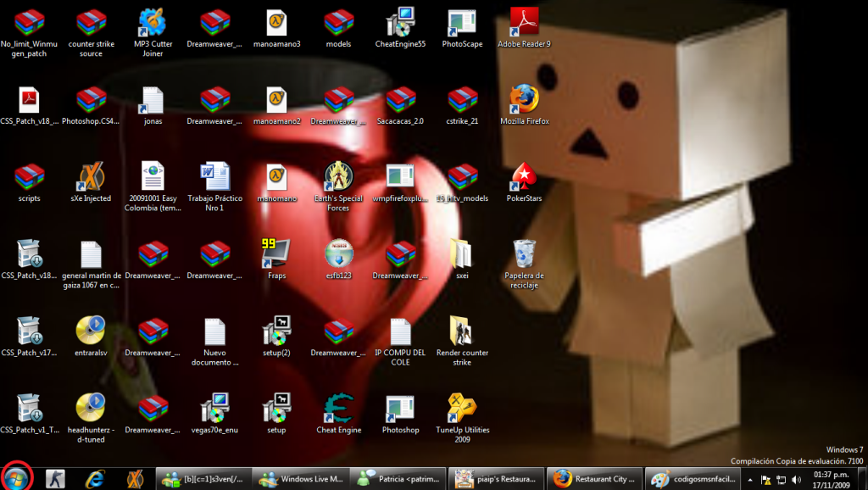The width and height of the screenshot is (868, 490).
Task: Select headhunterz - d-tuned audio file
Action: (92, 408)
